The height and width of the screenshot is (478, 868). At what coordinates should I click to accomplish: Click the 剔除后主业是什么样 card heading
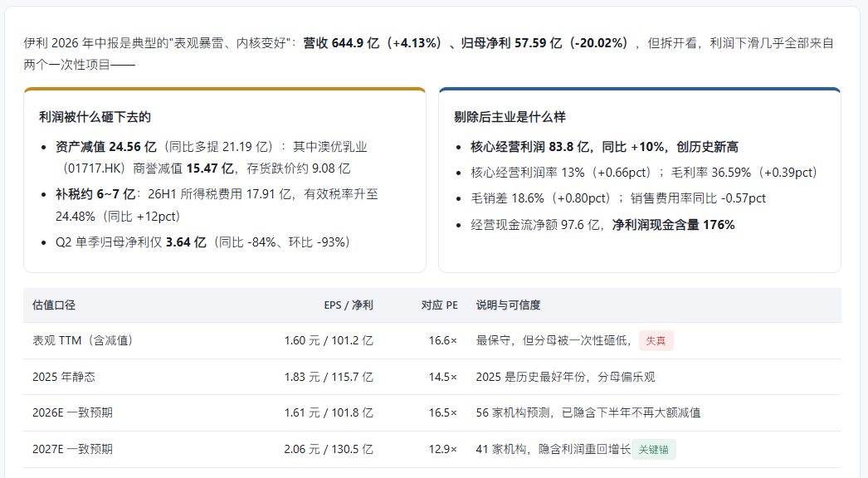tap(510, 117)
